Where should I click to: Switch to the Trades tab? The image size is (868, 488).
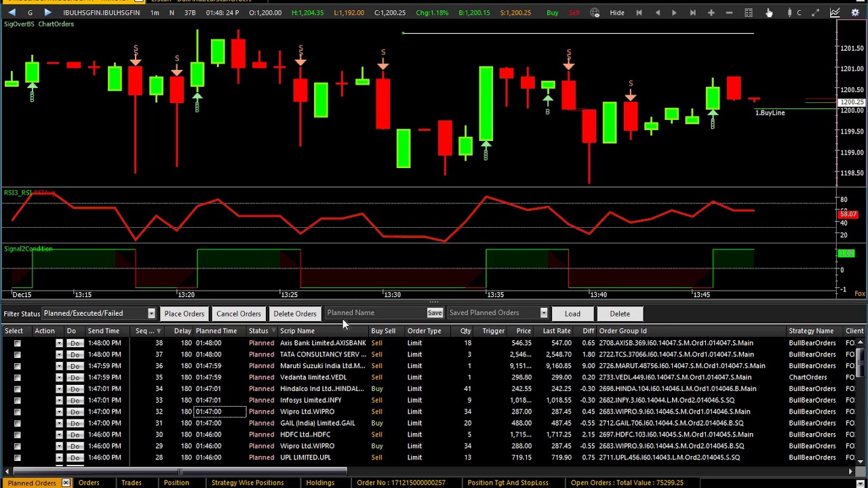pos(132,483)
